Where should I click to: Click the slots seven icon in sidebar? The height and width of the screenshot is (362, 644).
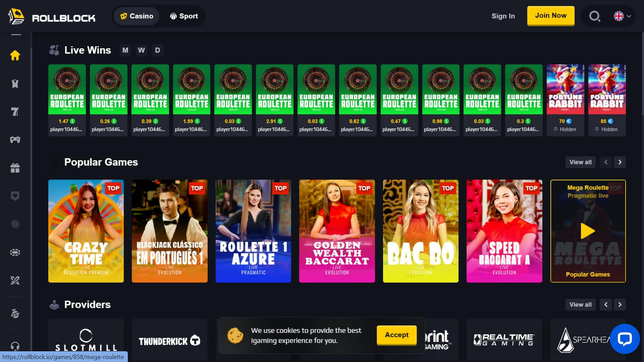(15, 112)
